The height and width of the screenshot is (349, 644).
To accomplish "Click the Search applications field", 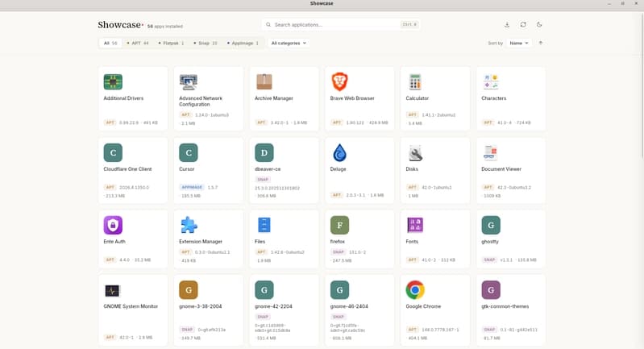I will coord(341,25).
